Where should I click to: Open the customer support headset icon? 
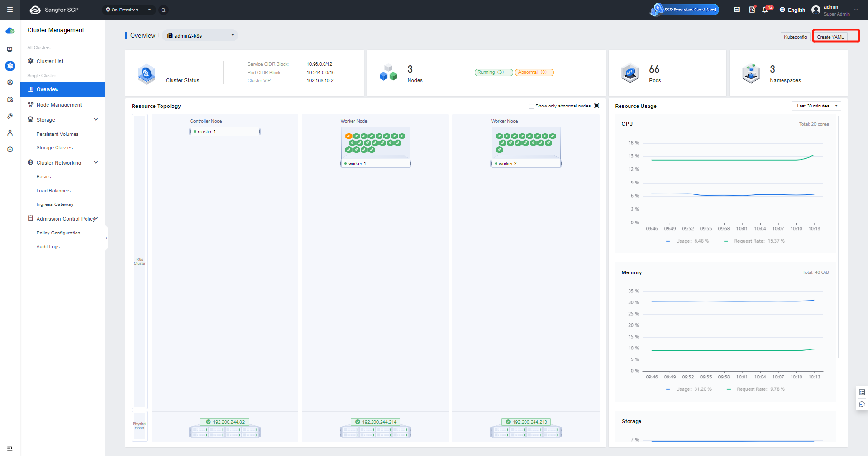click(x=862, y=405)
